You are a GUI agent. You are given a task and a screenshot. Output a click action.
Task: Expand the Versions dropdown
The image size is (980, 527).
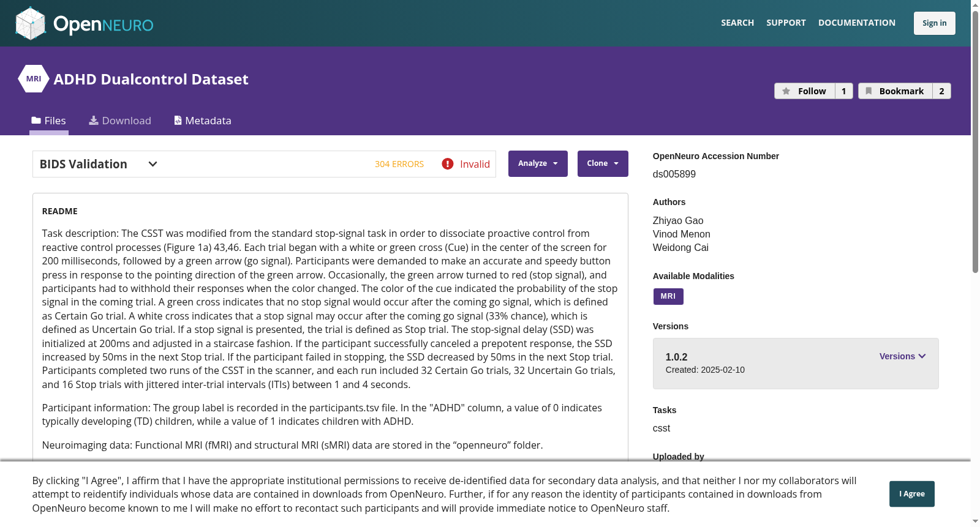[x=903, y=356]
